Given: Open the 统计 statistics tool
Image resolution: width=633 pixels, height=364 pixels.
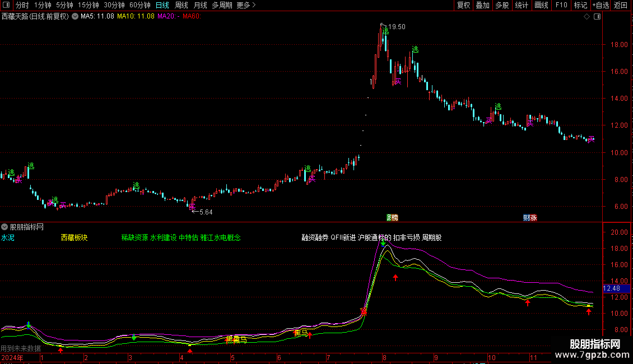Looking at the screenshot, I should click(522, 5).
